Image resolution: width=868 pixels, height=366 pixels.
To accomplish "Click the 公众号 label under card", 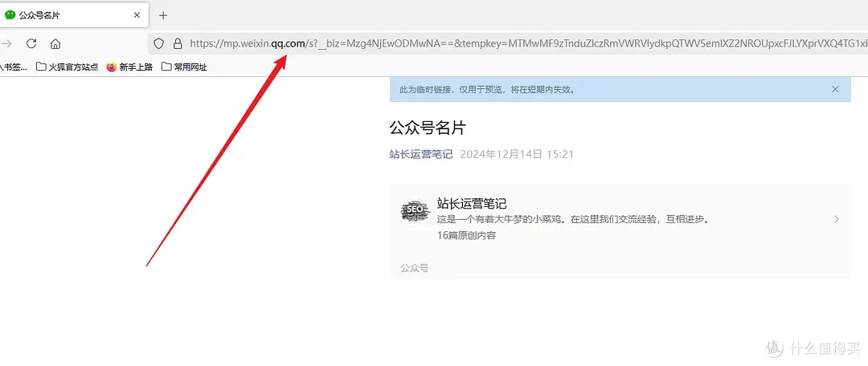I will [x=415, y=269].
